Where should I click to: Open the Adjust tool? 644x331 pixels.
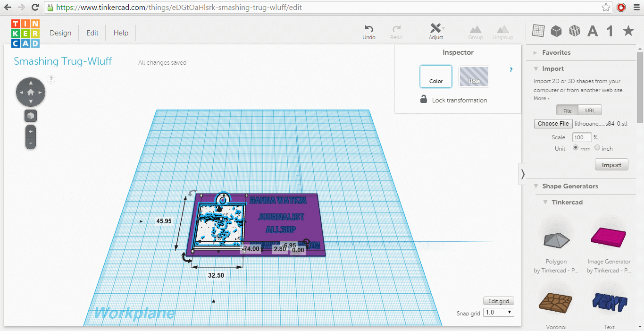click(436, 32)
